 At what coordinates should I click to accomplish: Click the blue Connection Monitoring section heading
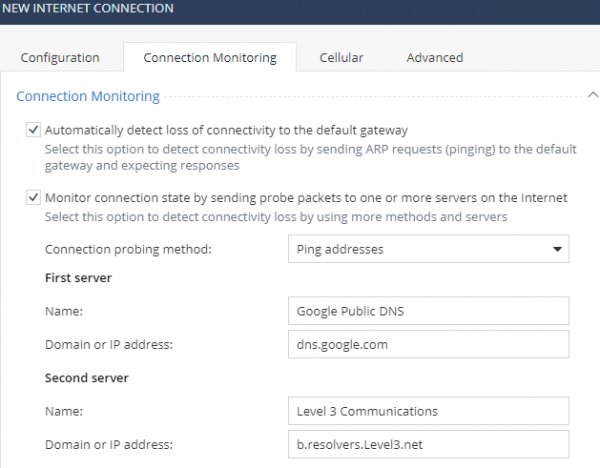click(88, 97)
